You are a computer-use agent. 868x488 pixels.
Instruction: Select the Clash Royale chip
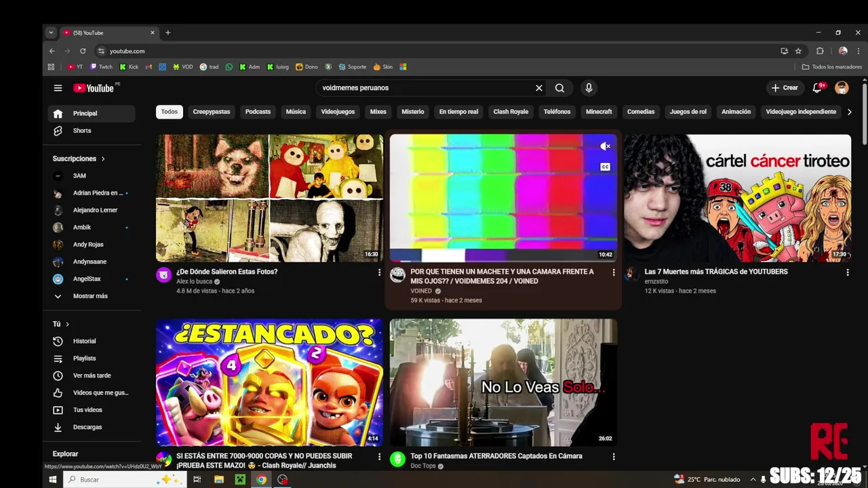[x=511, y=112]
